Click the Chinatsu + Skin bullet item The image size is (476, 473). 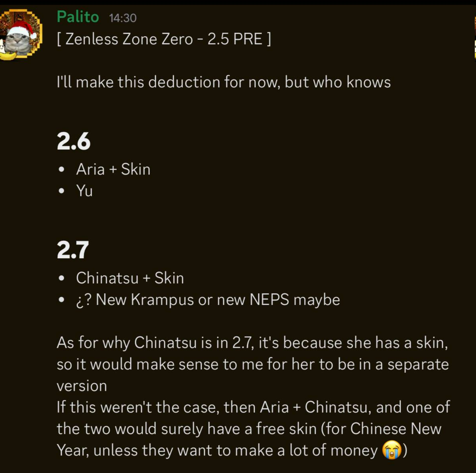coord(130,278)
